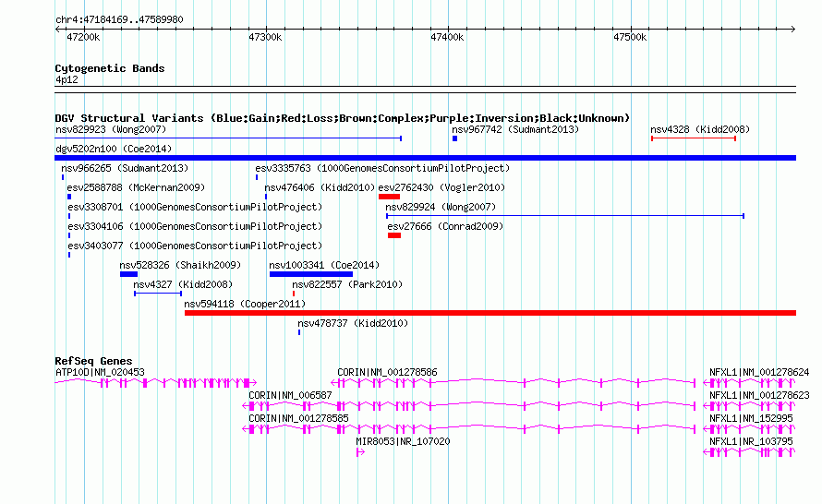This screenshot has width=822, height=504.
Task: Open the esv2762430 (Vogler2010) label
Action: click(x=441, y=187)
